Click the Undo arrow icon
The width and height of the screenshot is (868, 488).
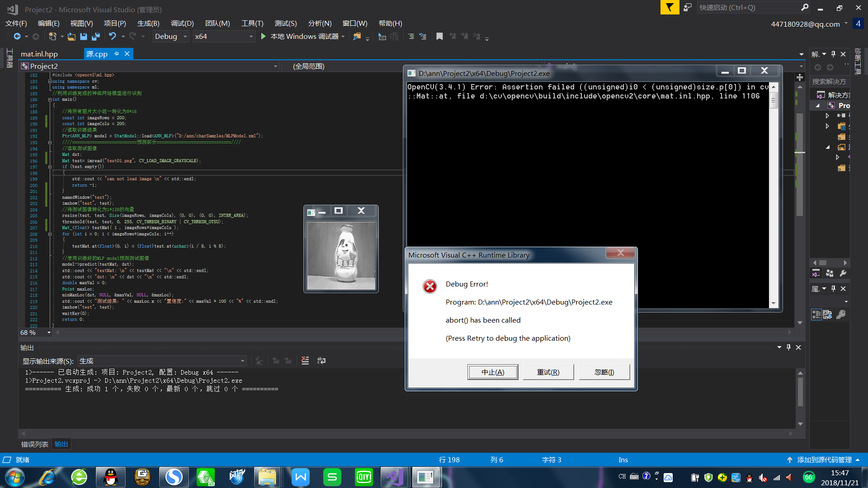click(x=113, y=36)
